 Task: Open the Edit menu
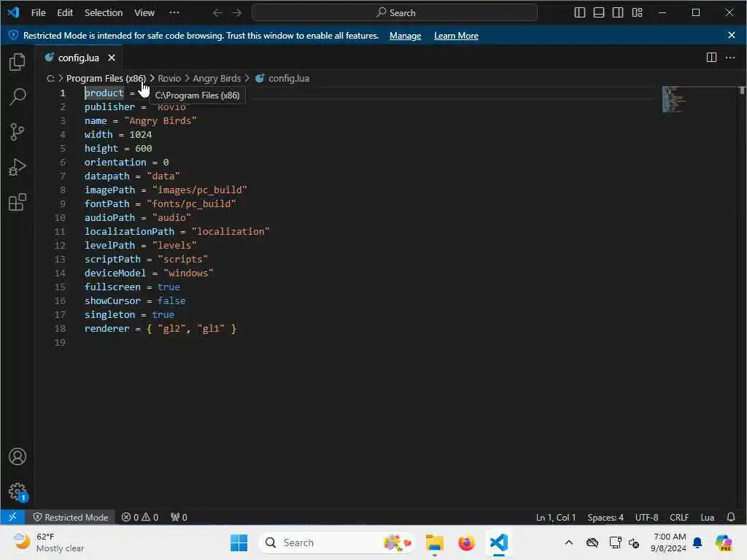pyautogui.click(x=65, y=13)
